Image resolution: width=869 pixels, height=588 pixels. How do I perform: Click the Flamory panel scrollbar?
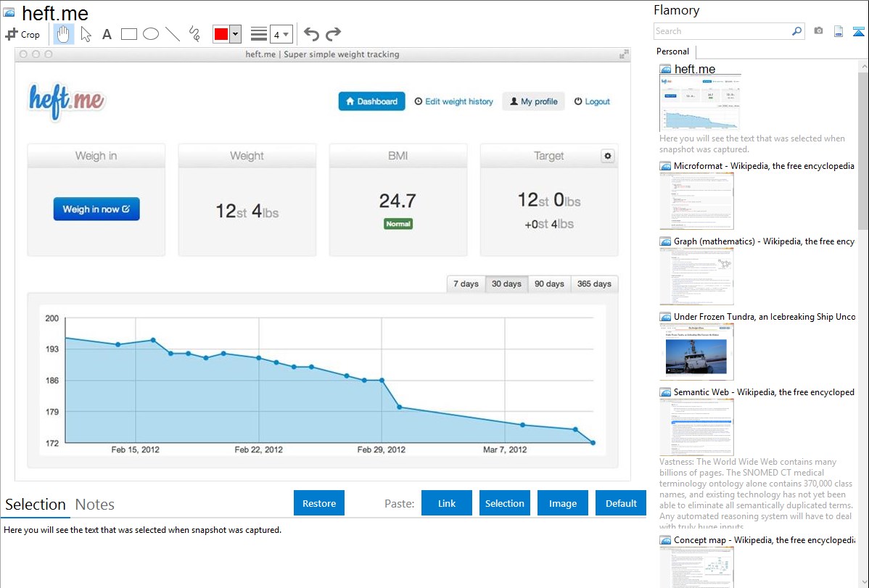tap(863, 149)
